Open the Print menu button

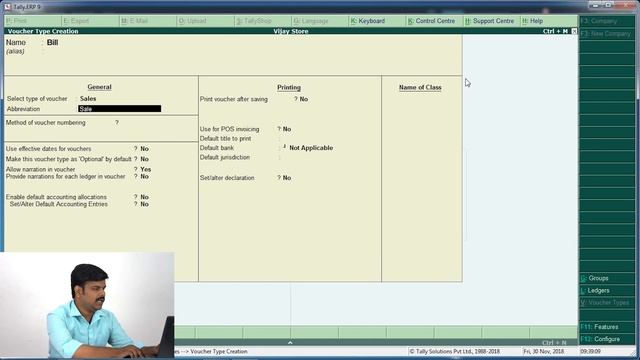coord(33,21)
